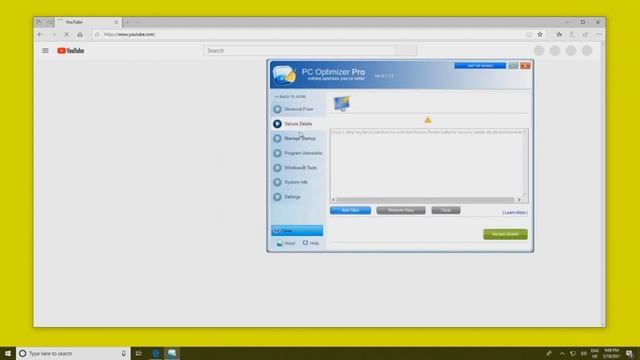The width and height of the screenshot is (640, 360).
Task: Open Program Uninstaller in sidebar
Action: (x=298, y=153)
